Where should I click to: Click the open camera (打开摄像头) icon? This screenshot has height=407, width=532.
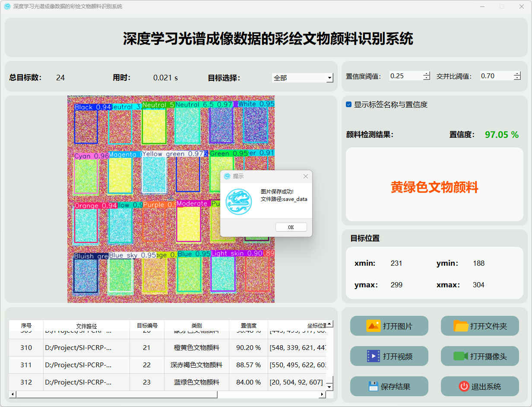click(x=461, y=356)
